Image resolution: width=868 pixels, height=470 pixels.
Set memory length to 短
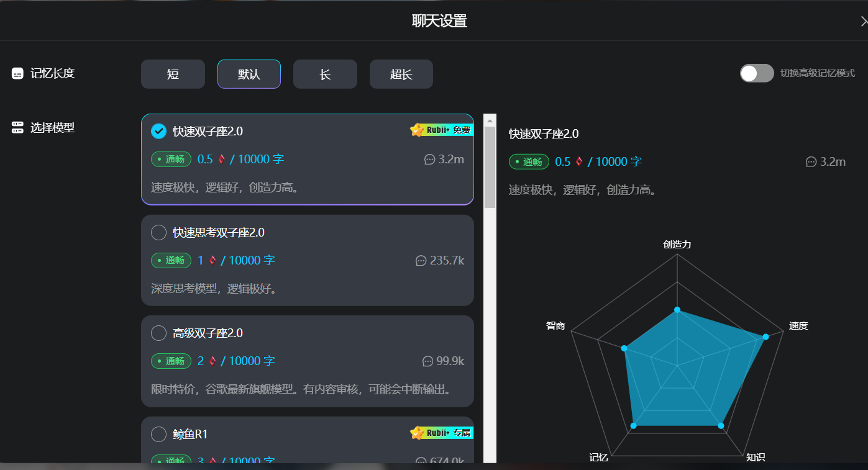[x=173, y=75]
